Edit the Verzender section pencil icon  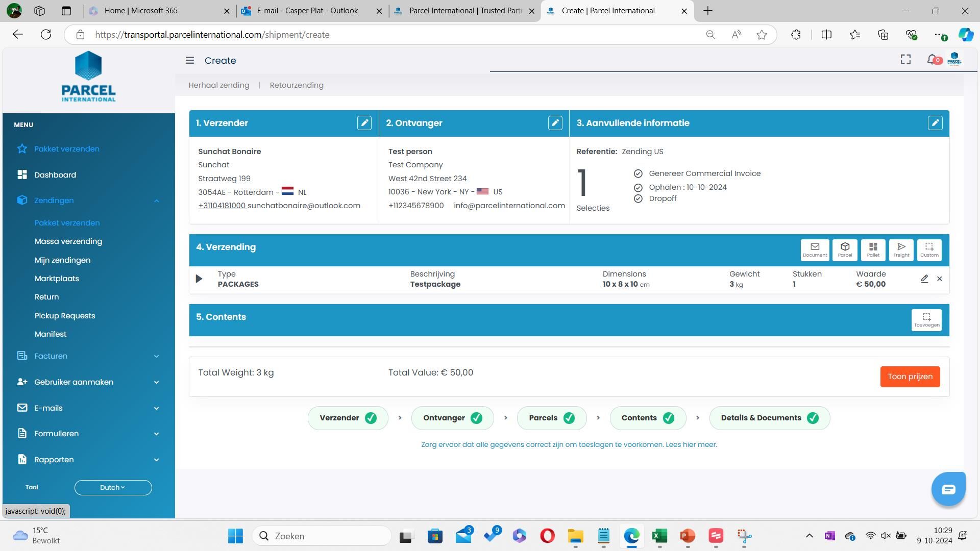coord(364,123)
